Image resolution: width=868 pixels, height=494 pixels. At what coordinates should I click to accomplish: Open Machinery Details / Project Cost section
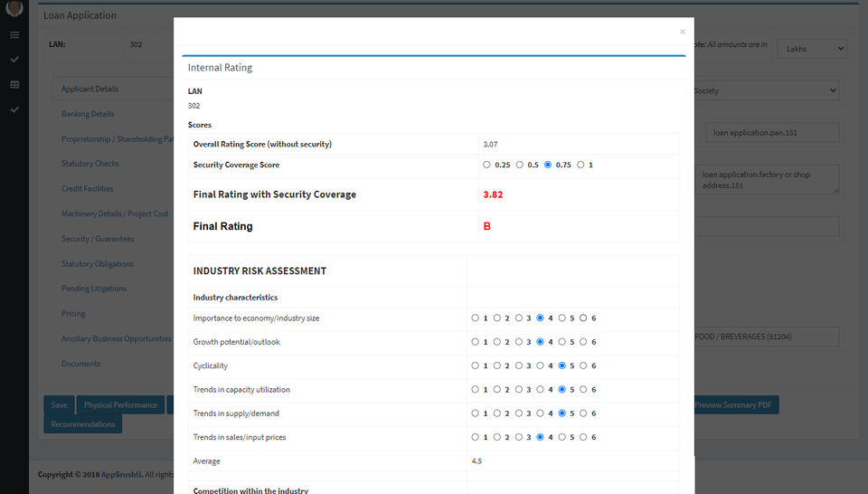[x=115, y=214]
